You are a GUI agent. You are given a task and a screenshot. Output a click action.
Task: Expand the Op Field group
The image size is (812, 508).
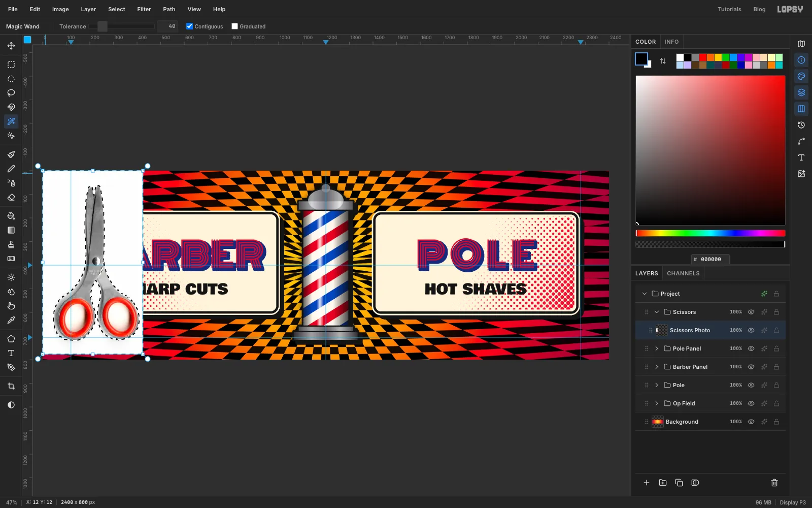(x=657, y=403)
